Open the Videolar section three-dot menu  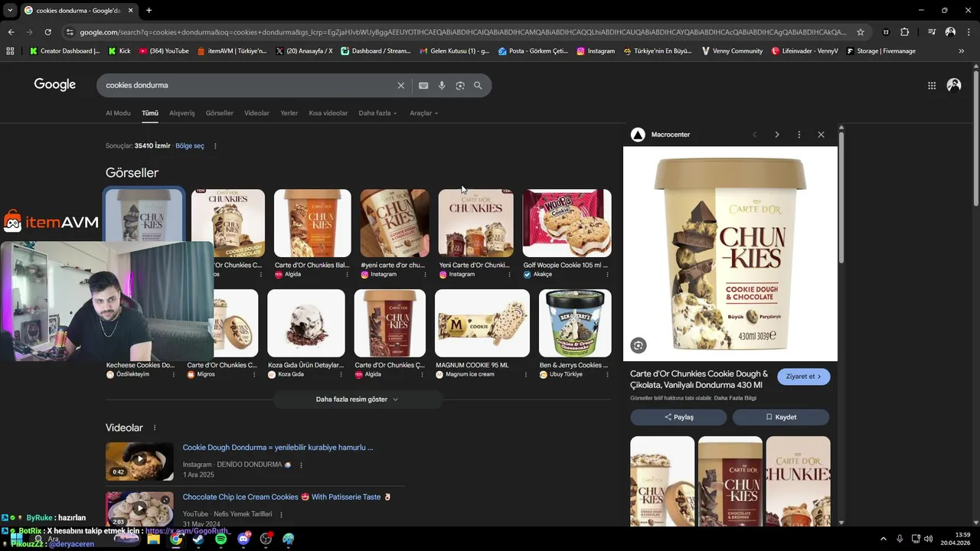coord(155,428)
